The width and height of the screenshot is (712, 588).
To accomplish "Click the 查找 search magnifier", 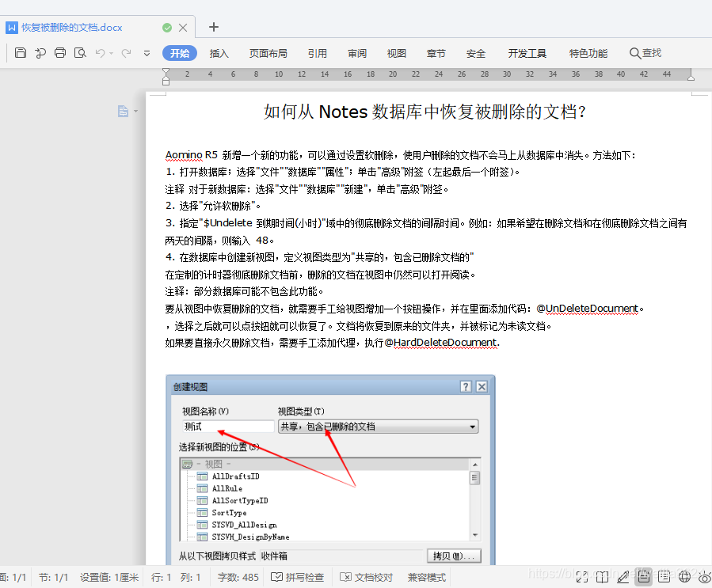I will pos(645,53).
